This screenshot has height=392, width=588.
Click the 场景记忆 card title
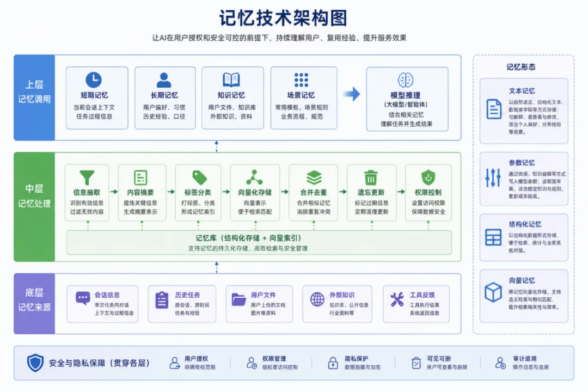click(301, 95)
